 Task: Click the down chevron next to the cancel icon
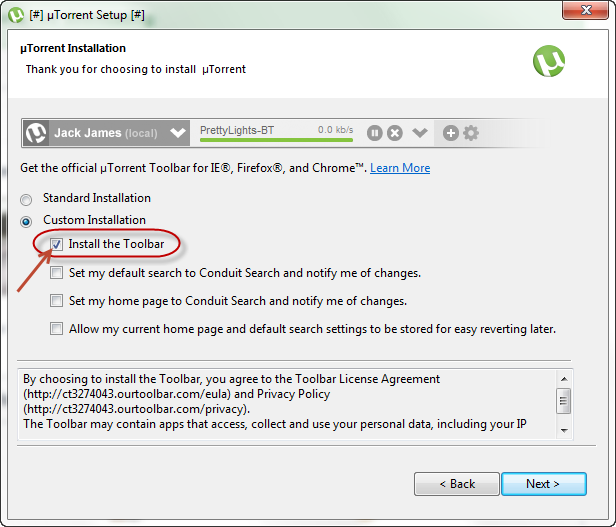click(x=420, y=133)
